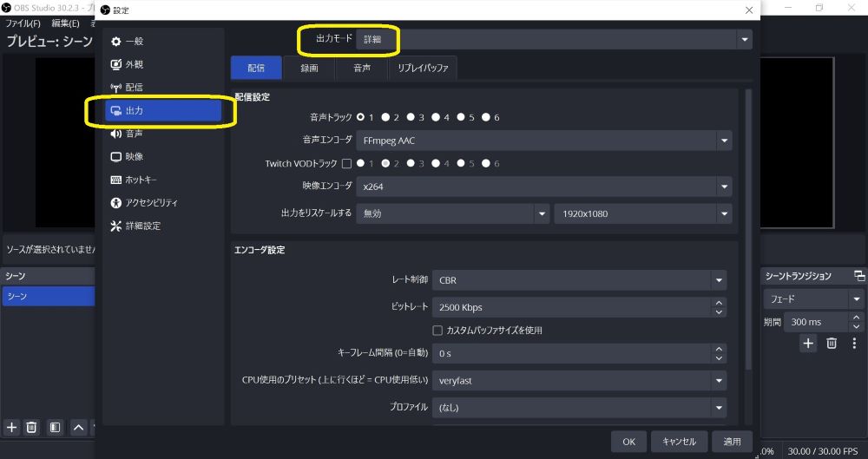
Task: Open the 音声 (Audio) category in the sidebar
Action: 163,134
